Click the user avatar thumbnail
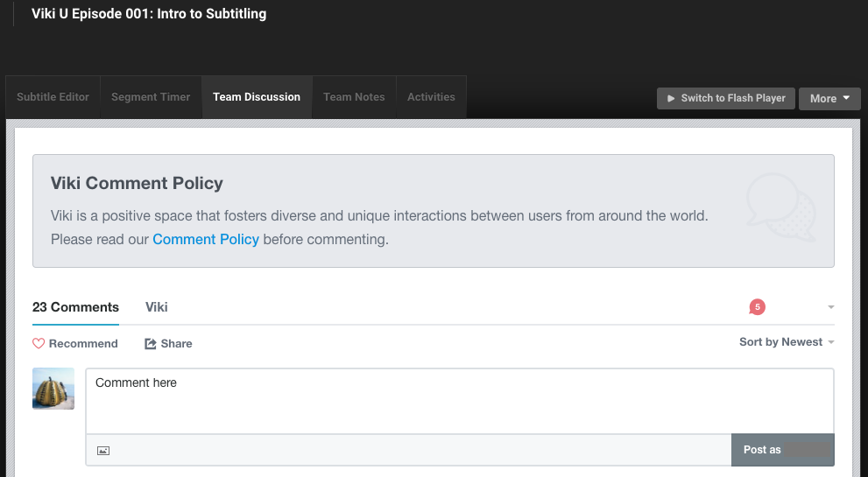 [53, 389]
